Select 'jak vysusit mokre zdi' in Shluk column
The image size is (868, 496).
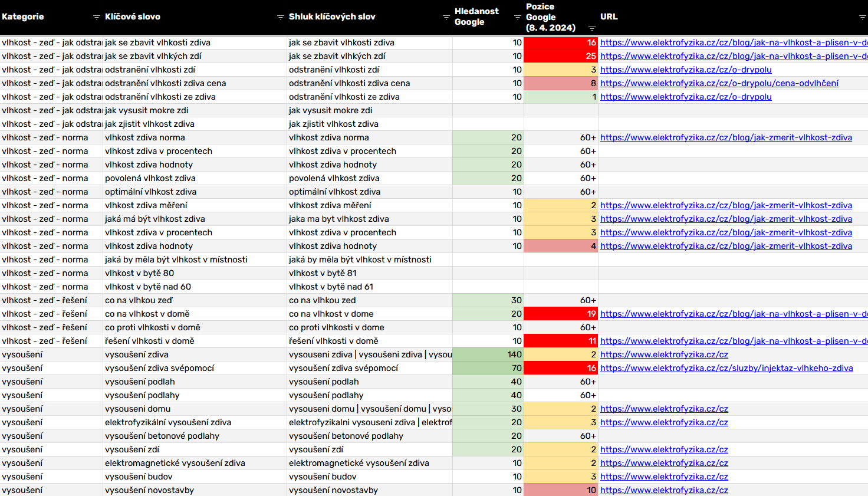[x=330, y=110]
